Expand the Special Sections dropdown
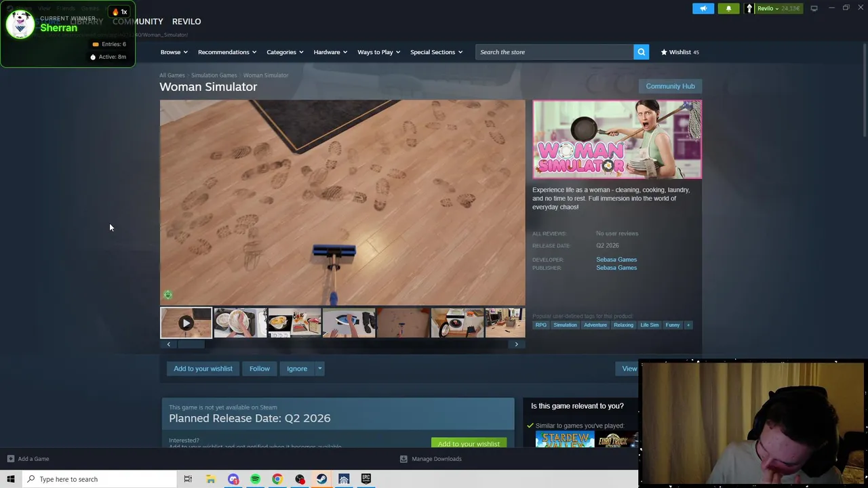Image resolution: width=868 pixels, height=488 pixels. click(436, 52)
